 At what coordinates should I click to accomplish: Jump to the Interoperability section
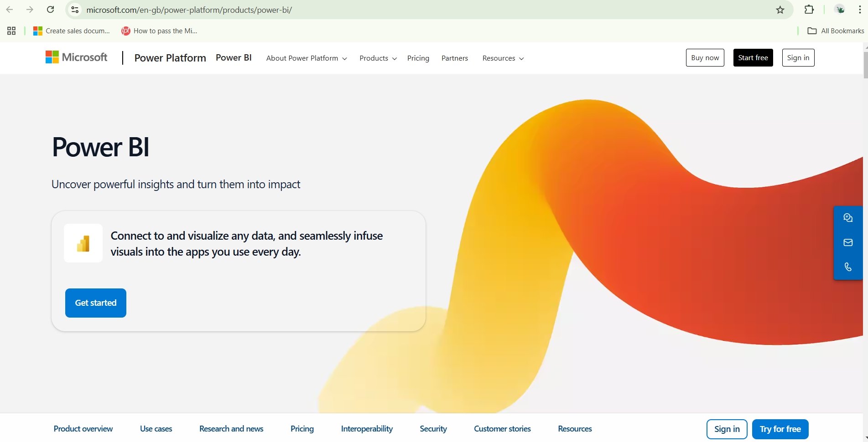tap(367, 429)
